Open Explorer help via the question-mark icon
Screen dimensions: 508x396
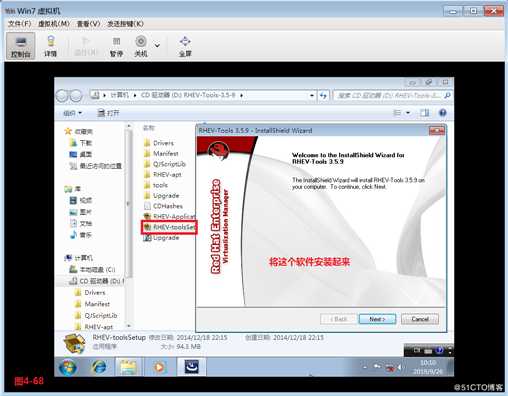point(443,113)
